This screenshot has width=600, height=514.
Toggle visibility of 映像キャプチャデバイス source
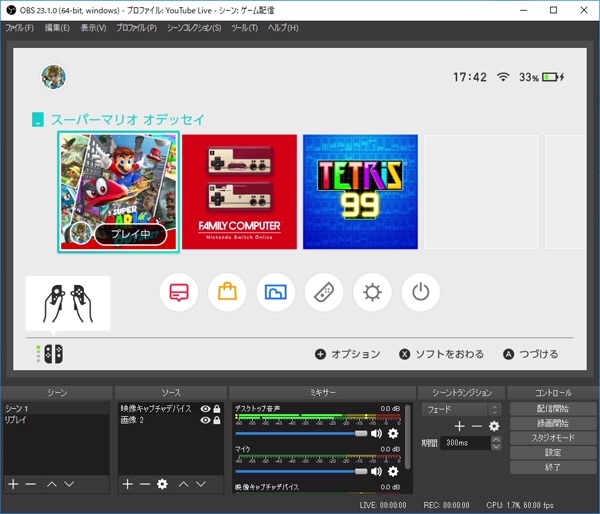(x=205, y=409)
